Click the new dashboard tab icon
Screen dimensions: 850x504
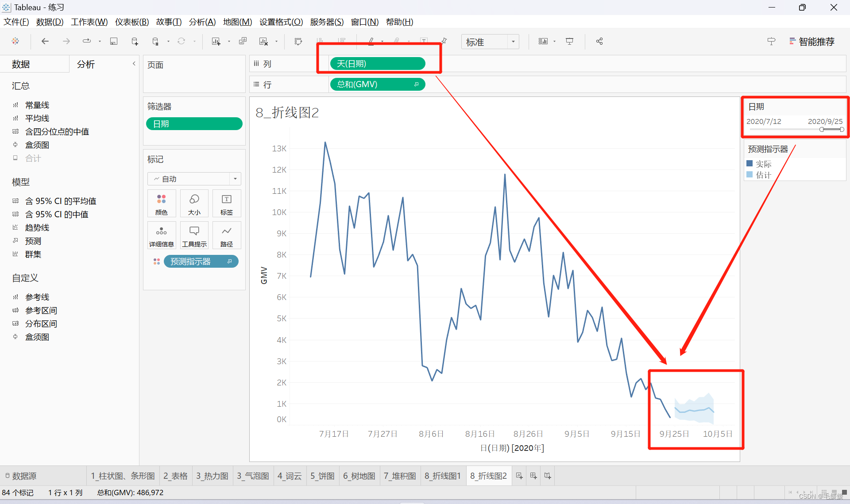tap(533, 476)
